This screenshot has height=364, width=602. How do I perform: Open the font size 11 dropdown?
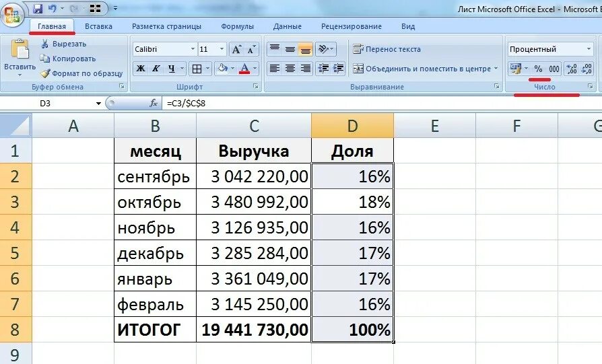click(222, 49)
